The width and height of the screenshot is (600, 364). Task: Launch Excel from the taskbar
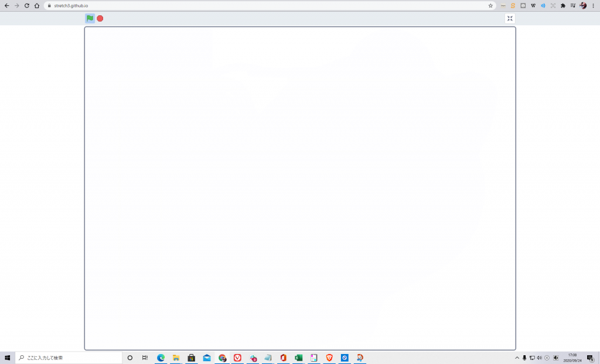point(298,358)
